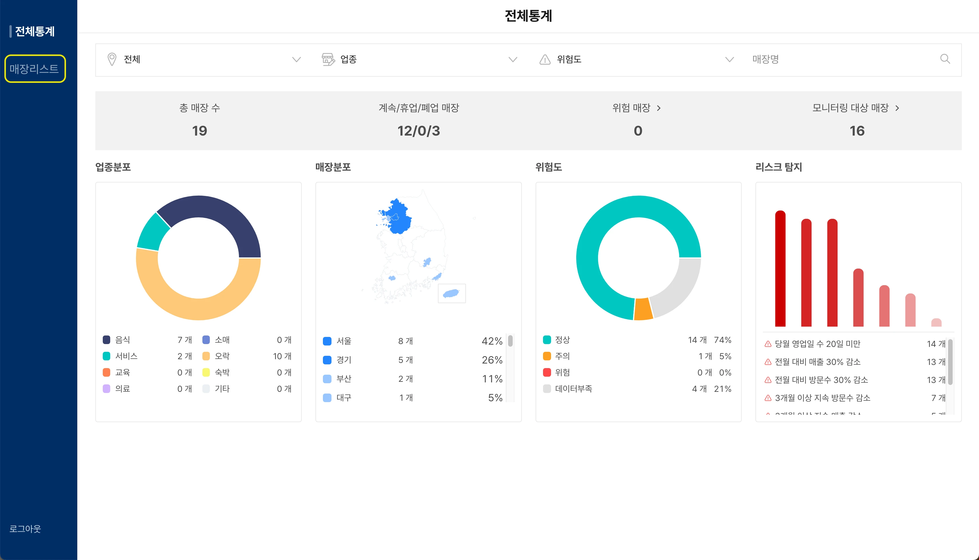Viewport: 979px width, 560px height.
Task: Click warning icon beside 당월 영업일 수 20일 미만
Action: click(767, 344)
